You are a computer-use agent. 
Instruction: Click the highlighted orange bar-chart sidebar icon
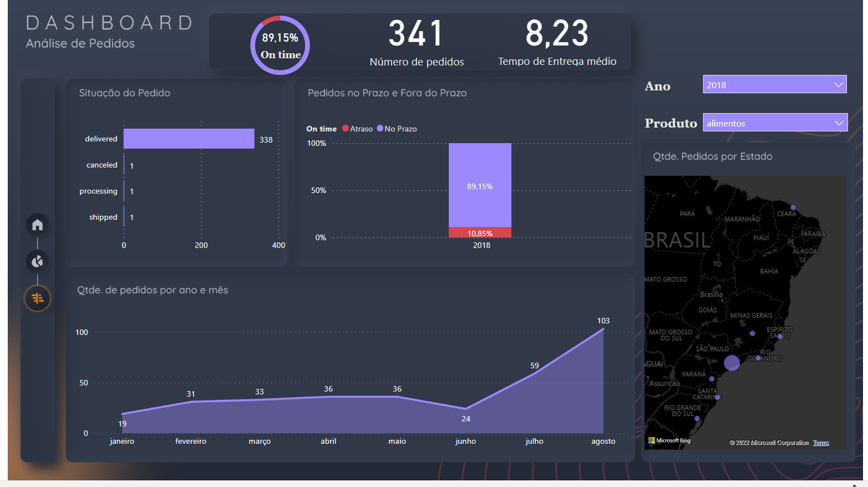[37, 298]
